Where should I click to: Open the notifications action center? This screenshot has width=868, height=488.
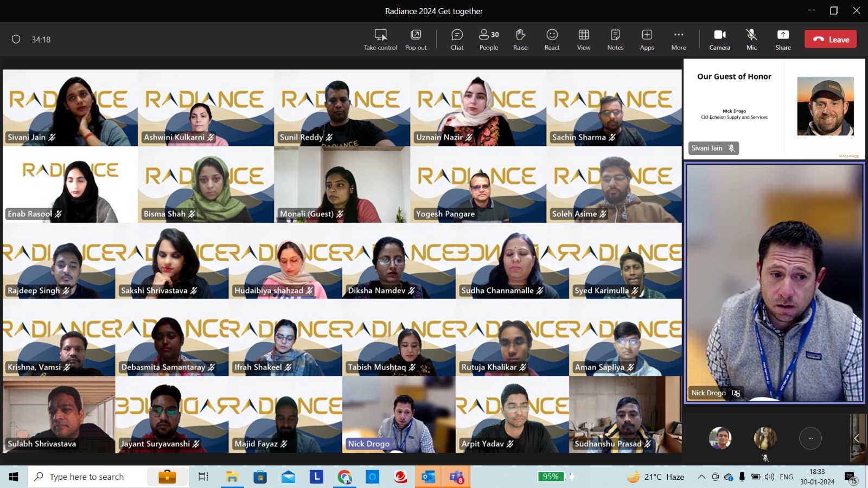(x=851, y=477)
